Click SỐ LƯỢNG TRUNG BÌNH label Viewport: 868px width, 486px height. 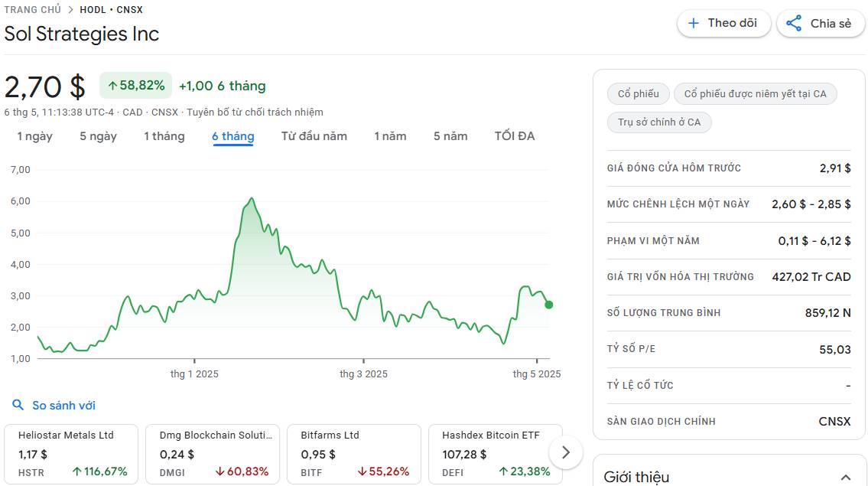(664, 312)
